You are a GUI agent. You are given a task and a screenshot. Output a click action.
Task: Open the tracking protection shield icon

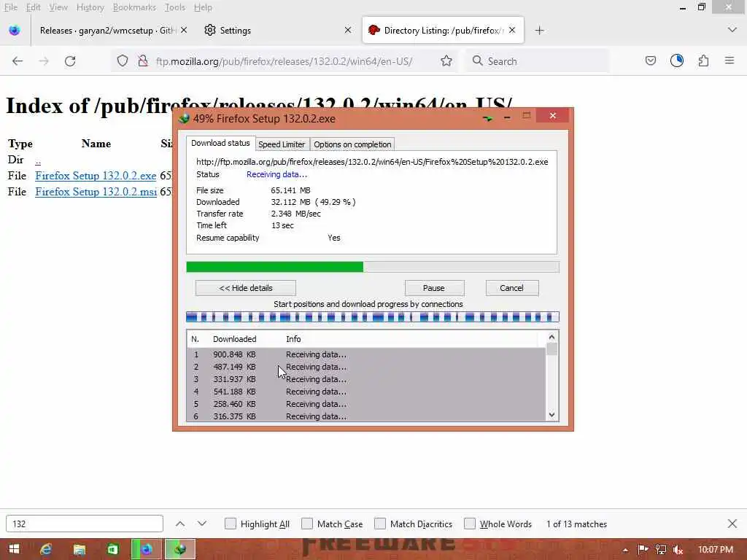(123, 61)
